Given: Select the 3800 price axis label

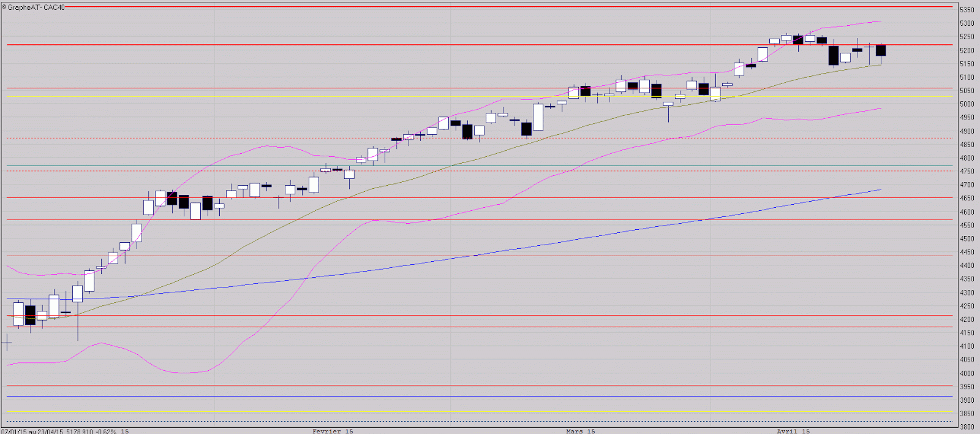Looking at the screenshot, I should point(967,427).
